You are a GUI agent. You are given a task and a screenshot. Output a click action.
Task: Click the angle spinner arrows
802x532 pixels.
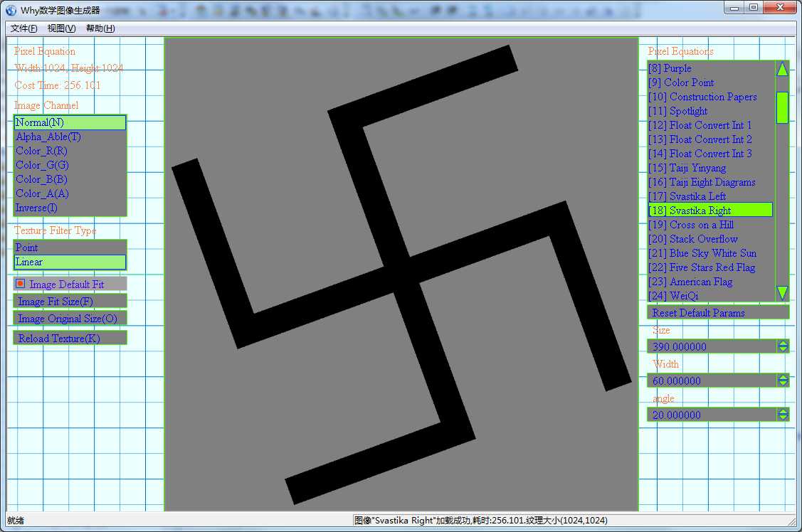783,415
